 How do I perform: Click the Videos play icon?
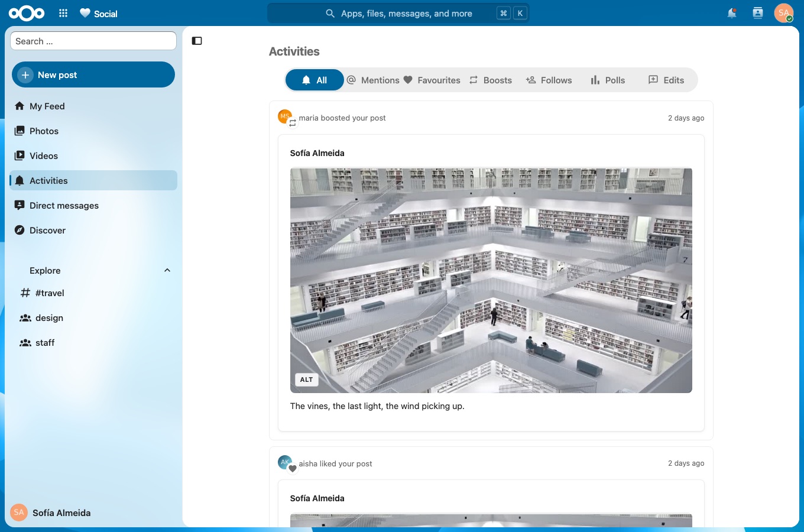(x=20, y=156)
